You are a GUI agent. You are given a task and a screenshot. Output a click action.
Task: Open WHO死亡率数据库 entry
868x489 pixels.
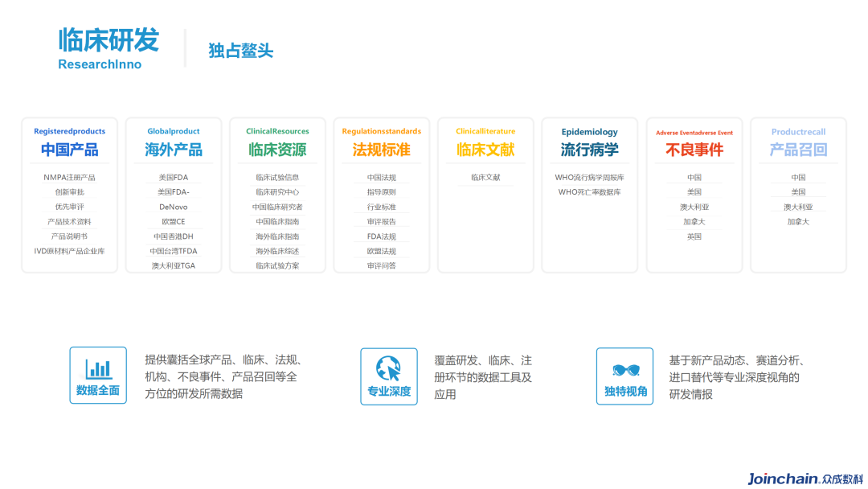pyautogui.click(x=590, y=192)
